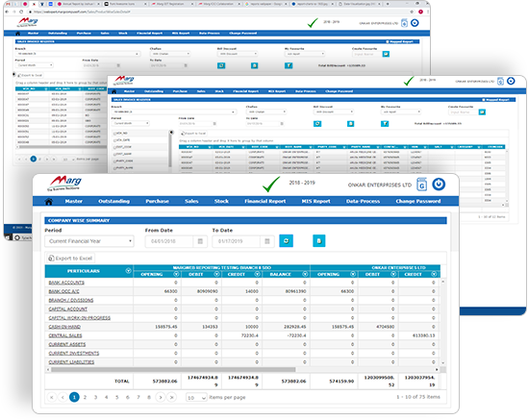Click the power icon in the middle window header
The height and width of the screenshot is (420, 528).
point(511,81)
